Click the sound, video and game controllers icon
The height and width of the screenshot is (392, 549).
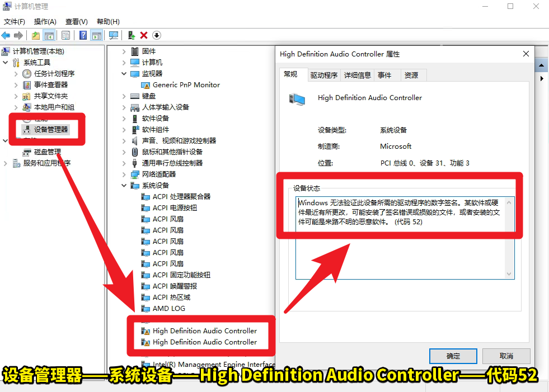click(x=135, y=141)
